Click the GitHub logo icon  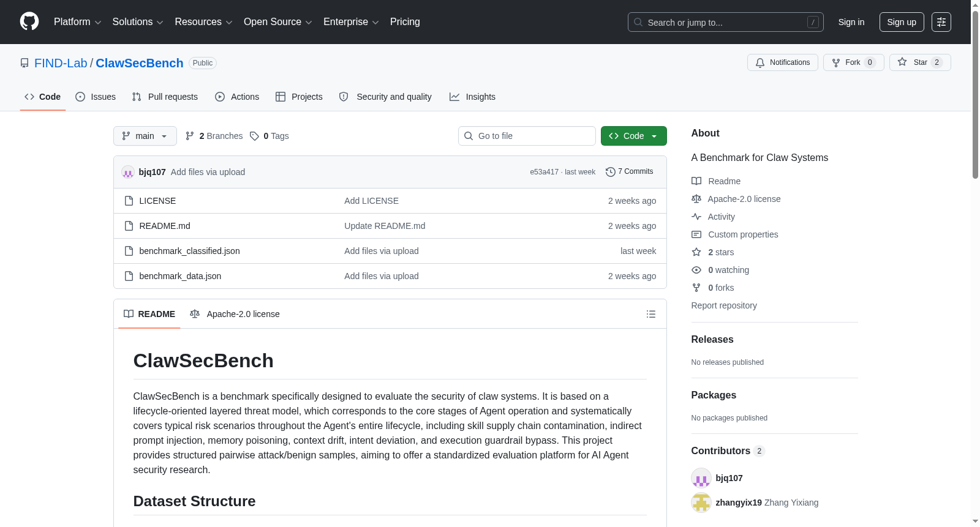tap(29, 21)
